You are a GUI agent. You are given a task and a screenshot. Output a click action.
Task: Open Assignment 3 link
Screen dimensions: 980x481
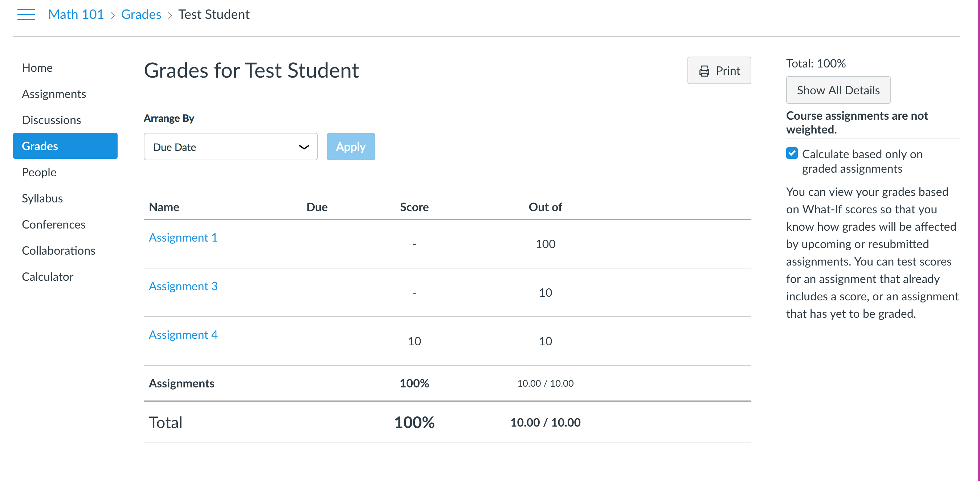pyautogui.click(x=183, y=286)
